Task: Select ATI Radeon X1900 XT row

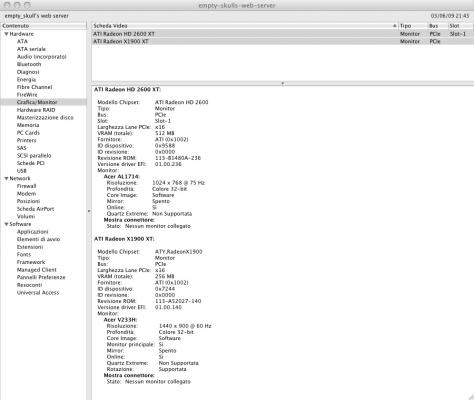Action: point(283,41)
